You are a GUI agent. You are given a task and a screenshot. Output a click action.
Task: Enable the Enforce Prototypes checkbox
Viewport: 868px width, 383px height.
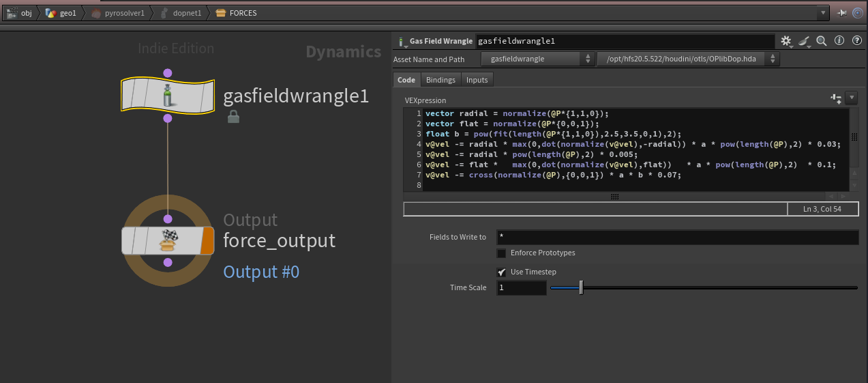502,253
